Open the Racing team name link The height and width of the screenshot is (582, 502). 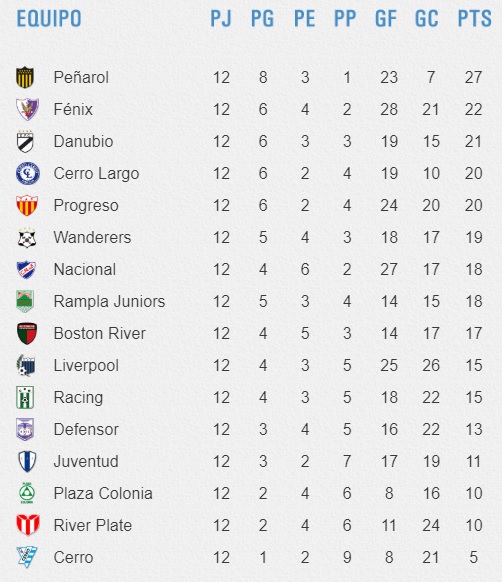pyautogui.click(x=78, y=398)
